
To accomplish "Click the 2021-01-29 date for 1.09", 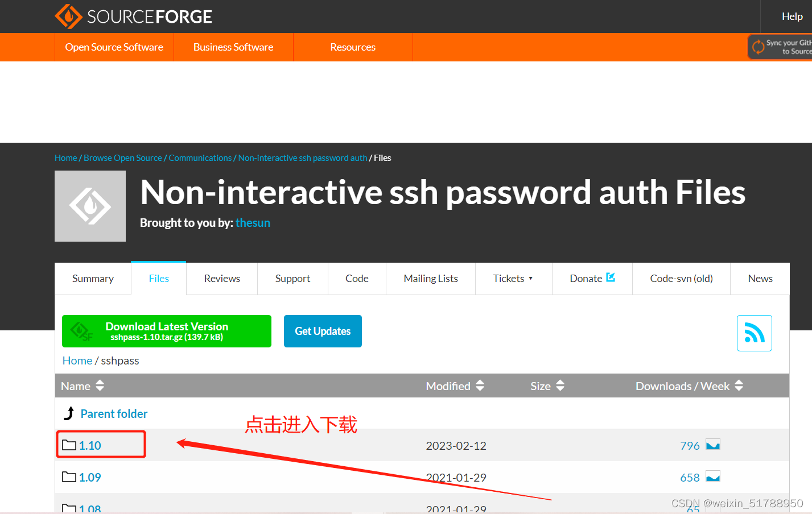I will click(456, 478).
